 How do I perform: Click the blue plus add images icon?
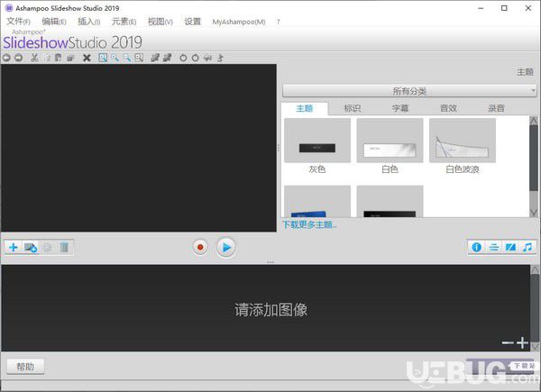pos(14,247)
